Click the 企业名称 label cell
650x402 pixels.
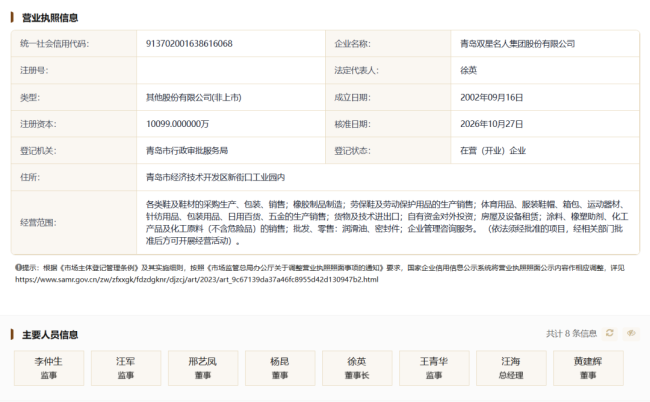388,44
